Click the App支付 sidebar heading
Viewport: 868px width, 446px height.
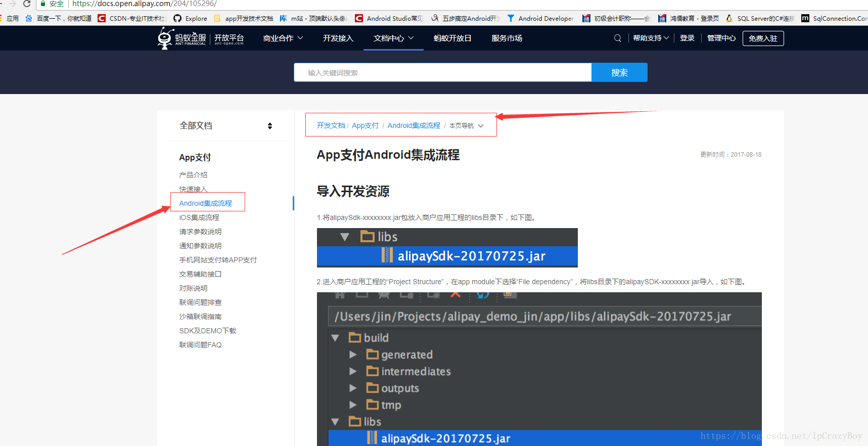[195, 157]
